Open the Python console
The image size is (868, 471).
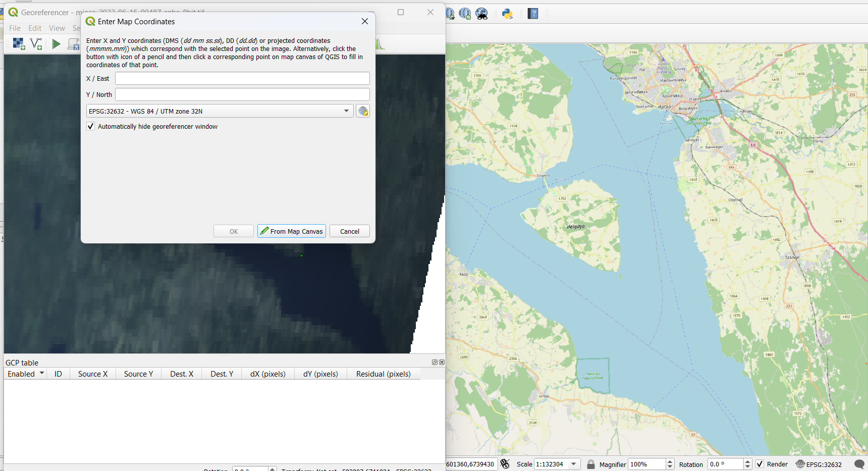[x=508, y=14]
